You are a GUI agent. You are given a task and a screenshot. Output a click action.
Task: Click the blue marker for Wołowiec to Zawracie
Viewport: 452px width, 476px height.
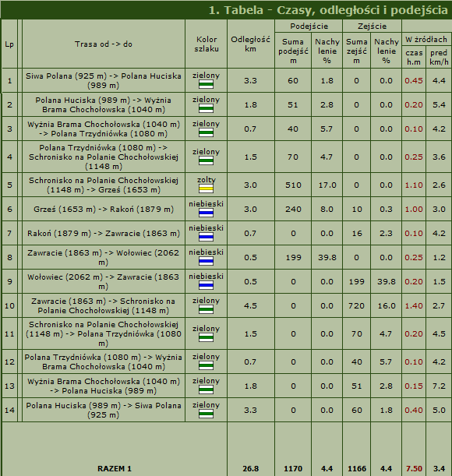coord(206,285)
